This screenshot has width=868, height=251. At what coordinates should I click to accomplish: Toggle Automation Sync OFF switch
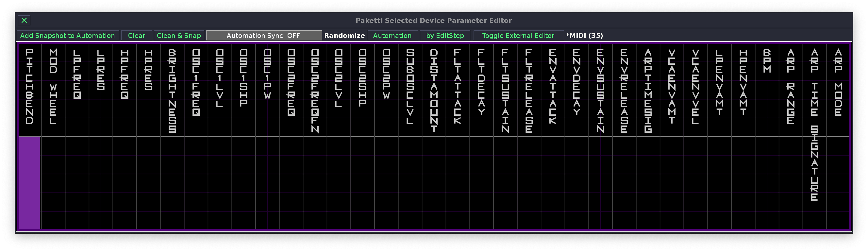pyautogui.click(x=263, y=36)
